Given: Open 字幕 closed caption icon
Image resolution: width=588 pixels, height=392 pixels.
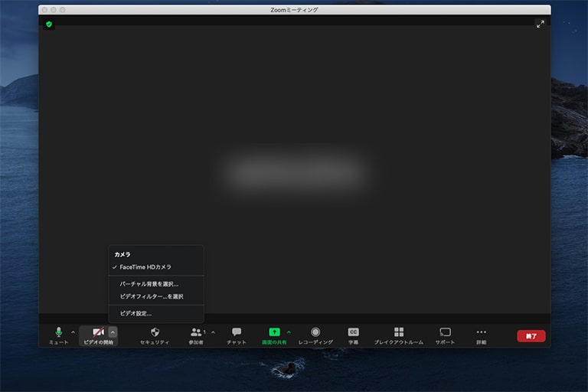Looking at the screenshot, I should (x=353, y=332).
